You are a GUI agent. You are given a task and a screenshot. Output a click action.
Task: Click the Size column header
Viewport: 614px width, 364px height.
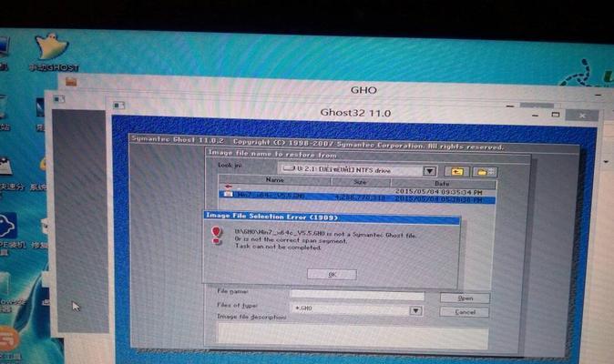point(360,182)
